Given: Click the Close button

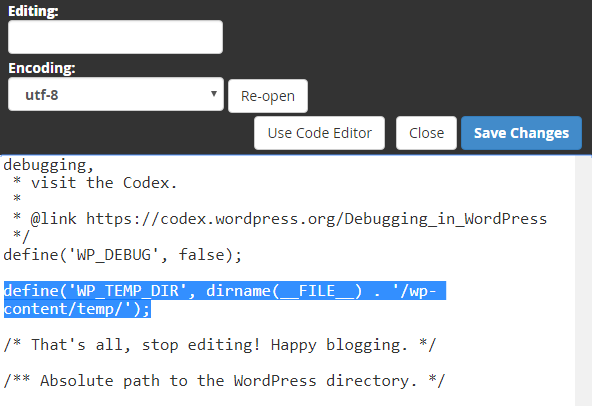Looking at the screenshot, I should (426, 133).
